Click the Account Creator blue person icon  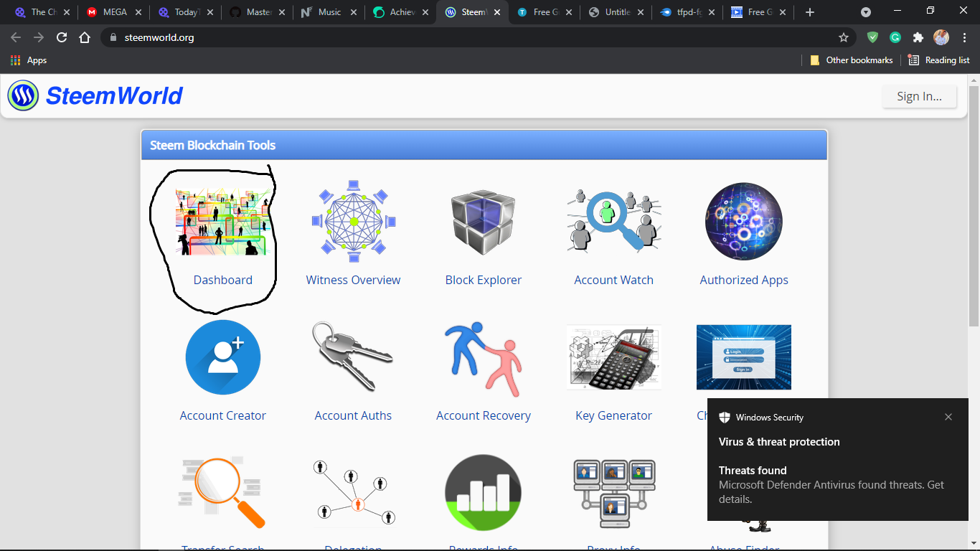[x=223, y=357]
